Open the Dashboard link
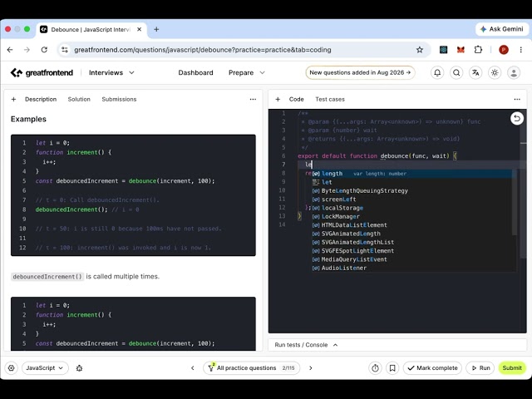532x399 pixels. point(196,72)
